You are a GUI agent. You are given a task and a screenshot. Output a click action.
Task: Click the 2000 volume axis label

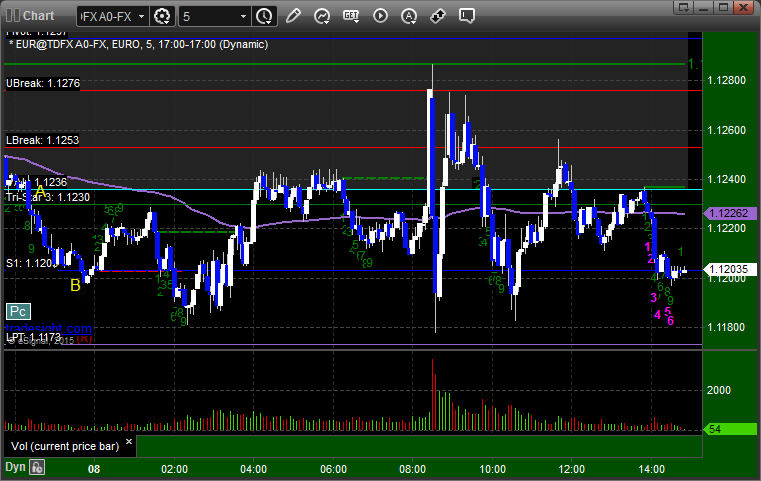(x=719, y=390)
